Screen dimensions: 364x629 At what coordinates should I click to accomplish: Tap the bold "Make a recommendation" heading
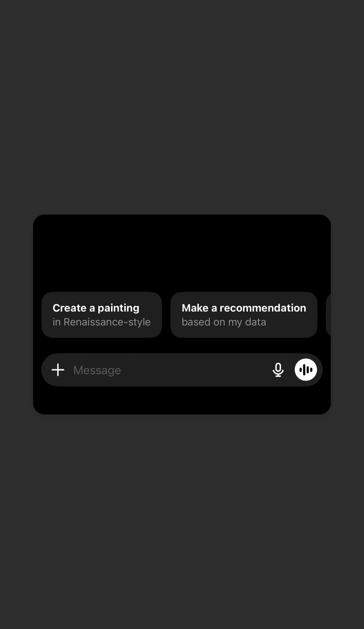pos(244,308)
